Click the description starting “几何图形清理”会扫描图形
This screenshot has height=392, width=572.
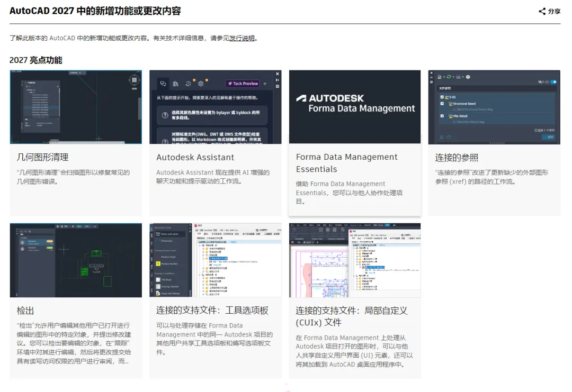pos(73,177)
